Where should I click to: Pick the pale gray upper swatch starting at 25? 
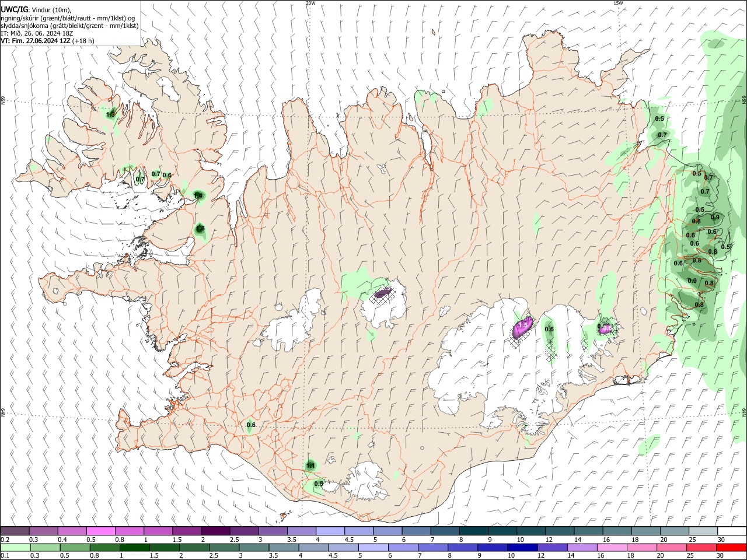pyautogui.click(x=703, y=531)
